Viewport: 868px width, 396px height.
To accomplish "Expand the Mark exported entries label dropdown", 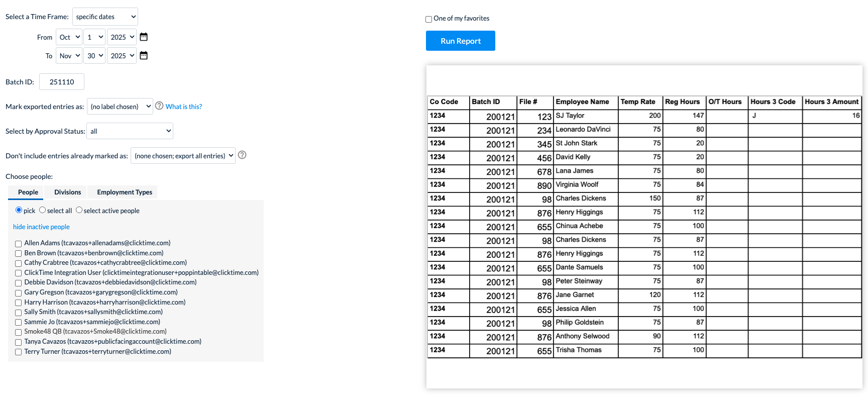I will (x=120, y=107).
